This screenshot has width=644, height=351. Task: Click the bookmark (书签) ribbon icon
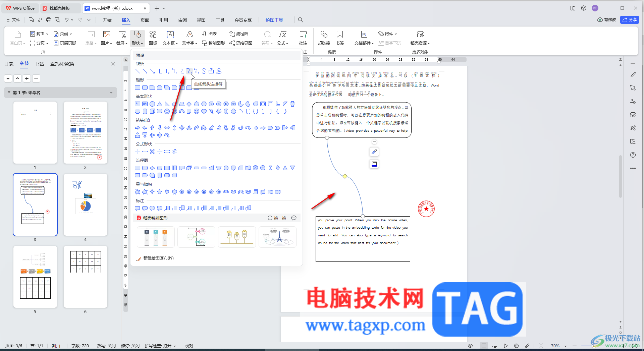pyautogui.click(x=340, y=38)
